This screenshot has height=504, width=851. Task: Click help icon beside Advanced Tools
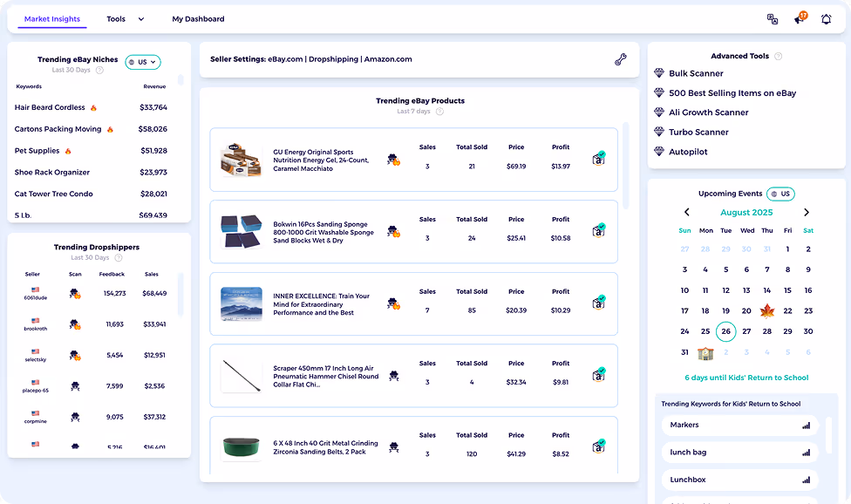pos(779,56)
